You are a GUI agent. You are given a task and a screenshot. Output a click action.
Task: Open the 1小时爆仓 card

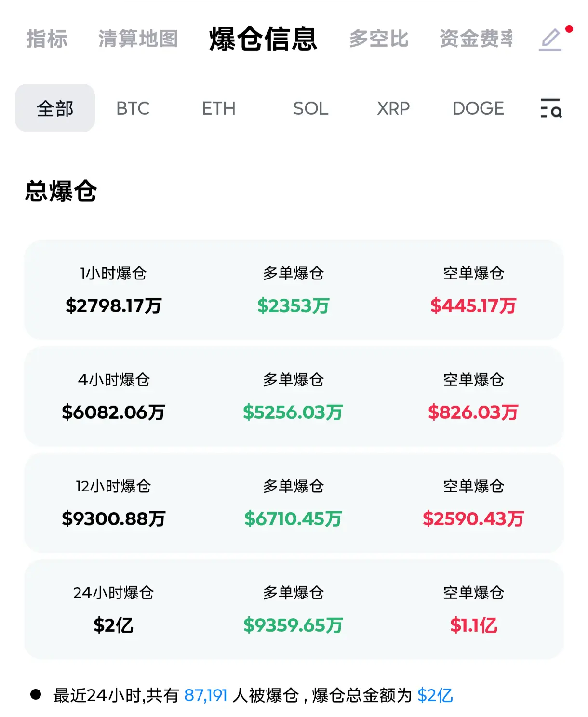click(294, 290)
